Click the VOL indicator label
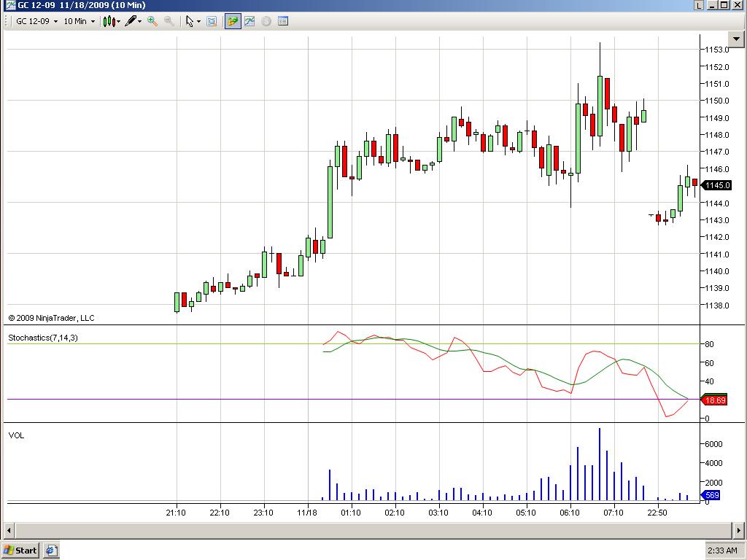Image resolution: width=747 pixels, height=560 pixels. click(16, 435)
